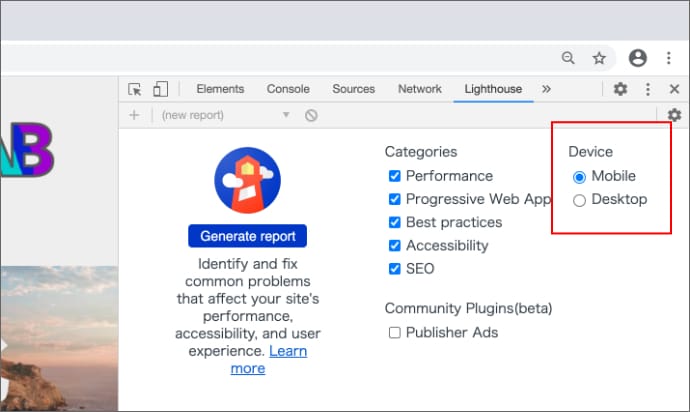Open DevTools settings gear icon
Image resolution: width=690 pixels, height=412 pixels.
tap(620, 89)
